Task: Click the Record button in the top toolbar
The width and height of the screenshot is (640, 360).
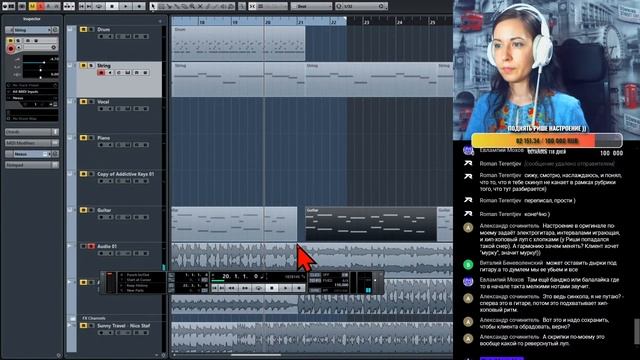Action: point(139,6)
